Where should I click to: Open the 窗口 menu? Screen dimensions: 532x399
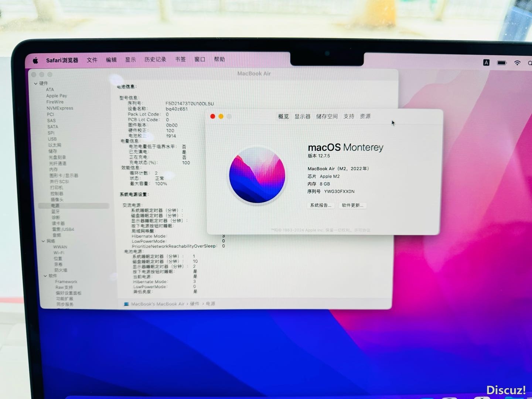coord(200,59)
